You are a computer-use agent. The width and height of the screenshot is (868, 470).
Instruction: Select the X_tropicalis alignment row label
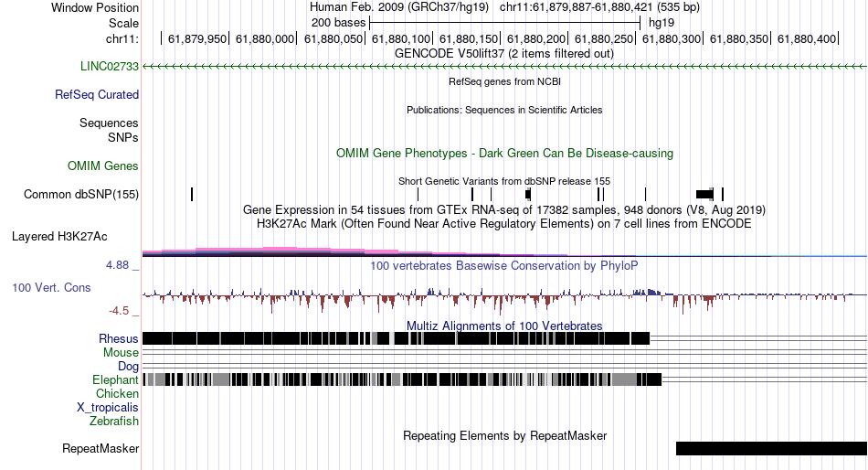108,408
